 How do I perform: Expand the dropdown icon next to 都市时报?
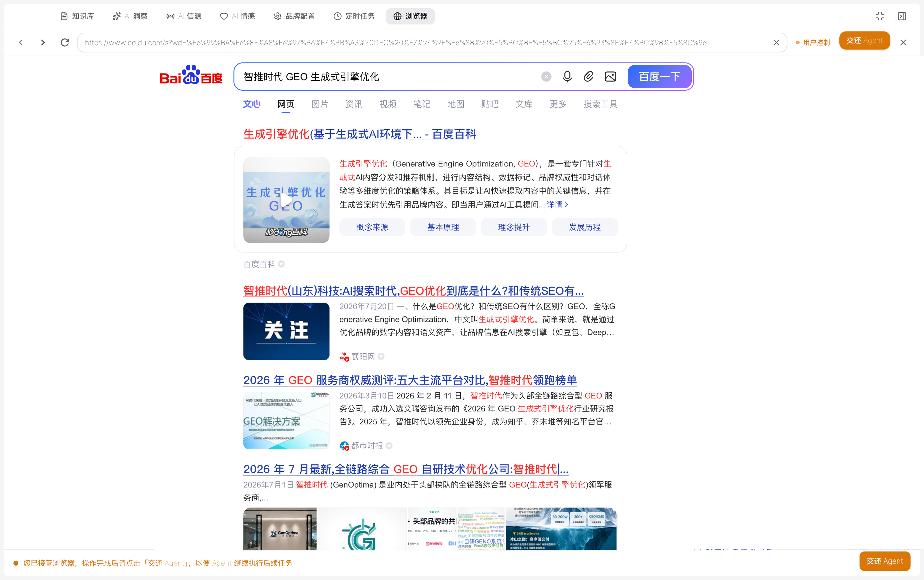389,445
